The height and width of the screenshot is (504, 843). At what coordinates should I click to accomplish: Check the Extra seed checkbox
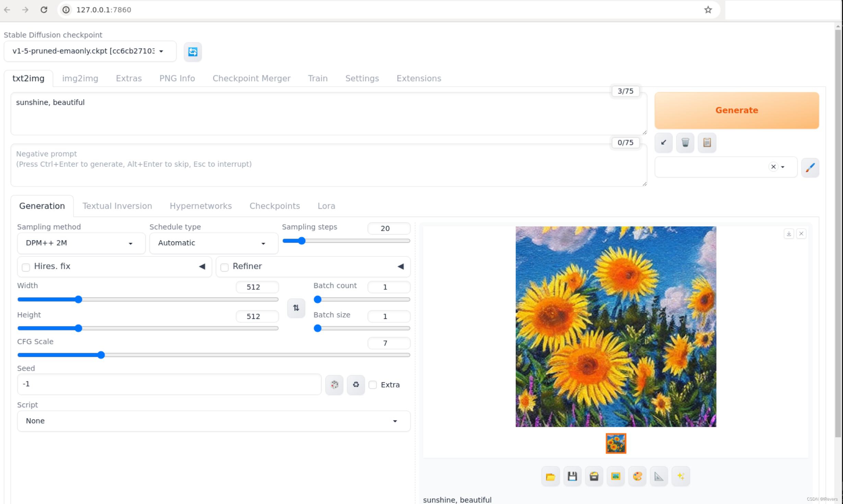[373, 385]
